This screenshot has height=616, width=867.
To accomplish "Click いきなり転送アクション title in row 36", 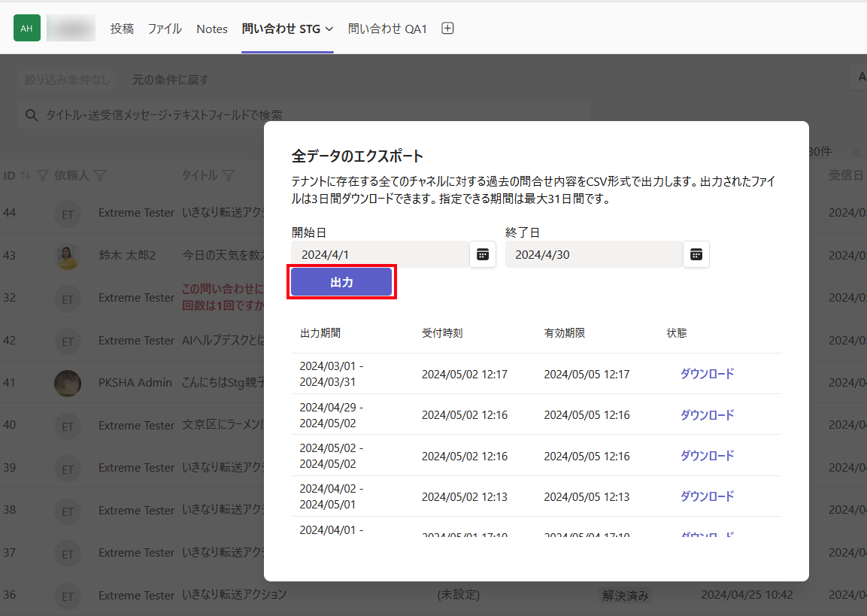I will pos(235,595).
